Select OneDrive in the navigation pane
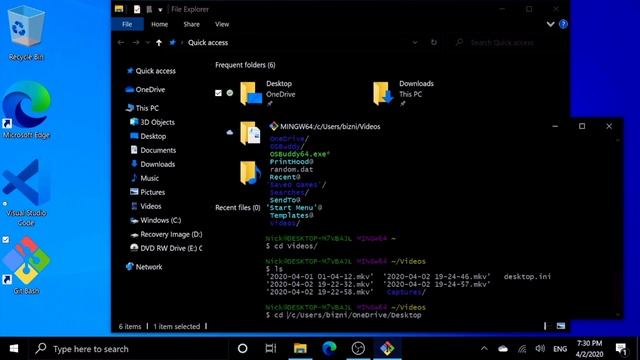Screen dimensions: 640x360 point(150,89)
